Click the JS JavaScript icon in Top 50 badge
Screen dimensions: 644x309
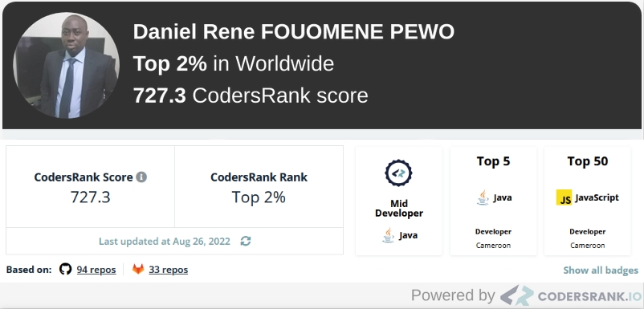[x=564, y=197]
